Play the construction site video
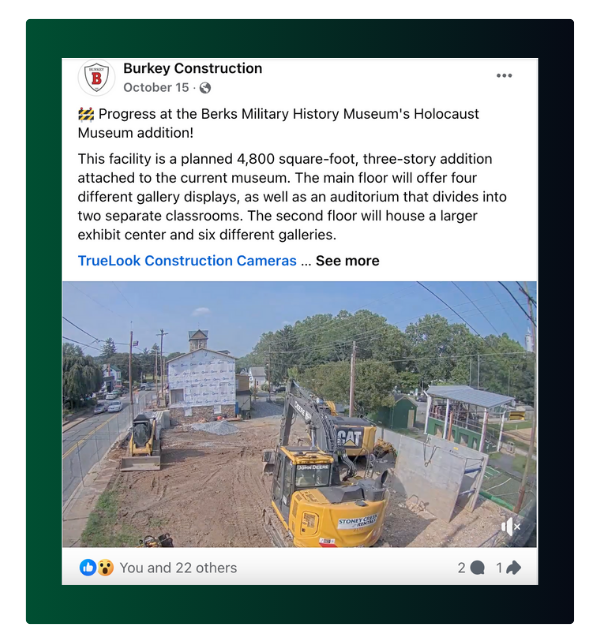 [x=299, y=414]
